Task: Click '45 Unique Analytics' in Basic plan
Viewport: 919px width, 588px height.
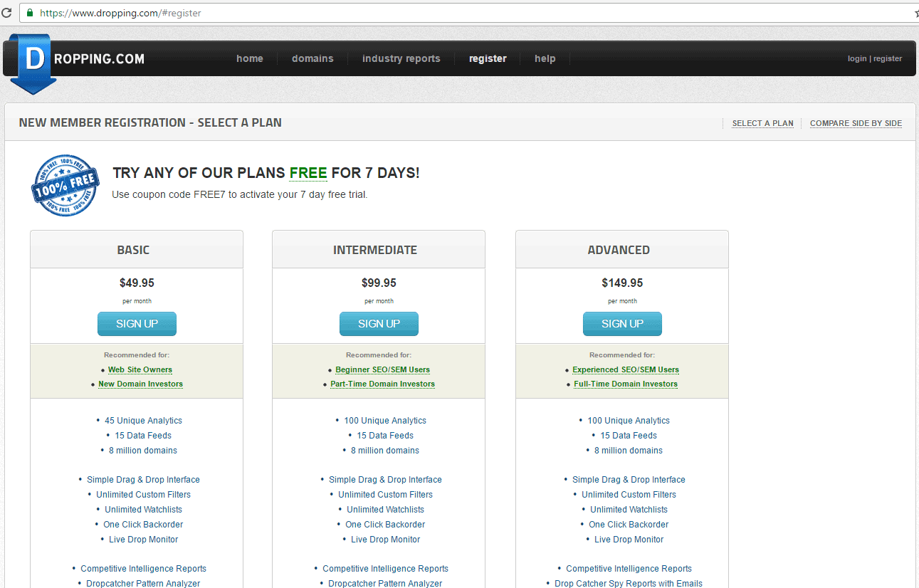Action: click(143, 421)
